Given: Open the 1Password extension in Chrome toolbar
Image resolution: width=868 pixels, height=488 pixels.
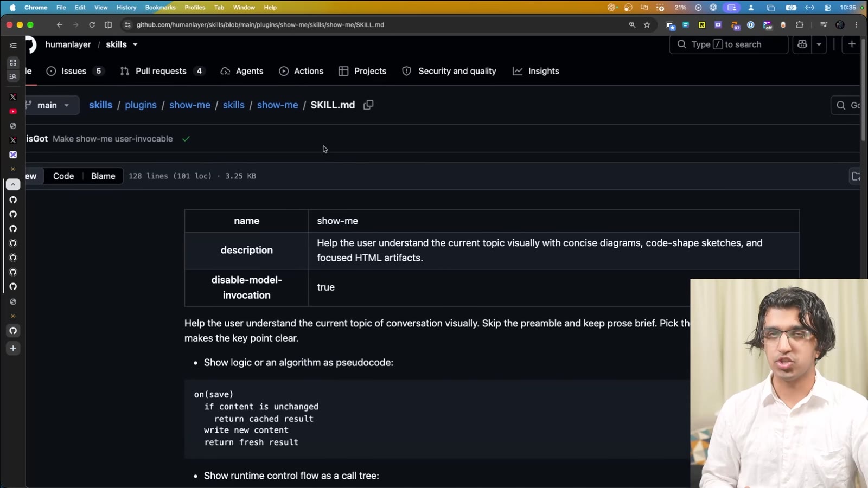Looking at the screenshot, I should click(x=751, y=25).
